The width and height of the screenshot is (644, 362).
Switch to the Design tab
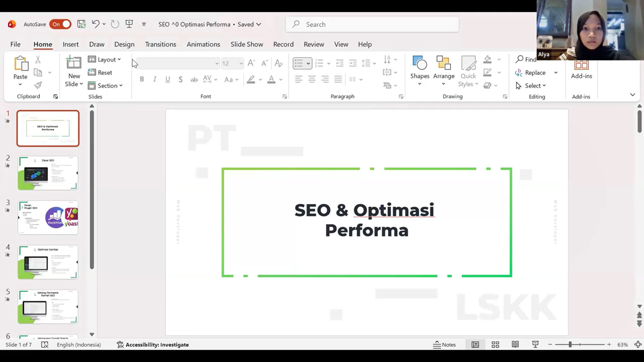124,44
